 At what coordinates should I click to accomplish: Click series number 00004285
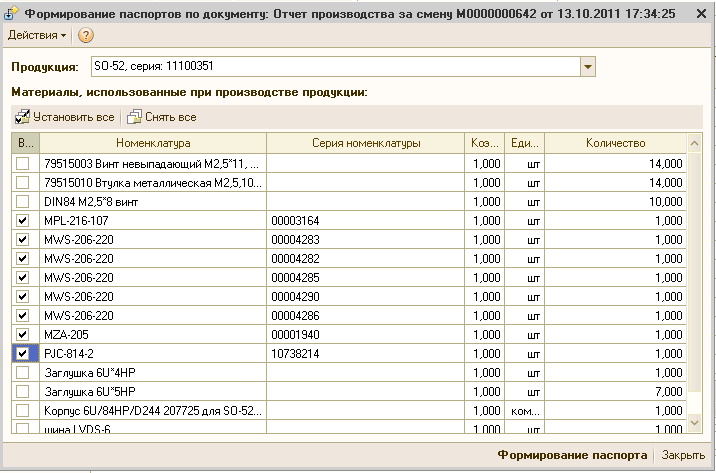(295, 278)
